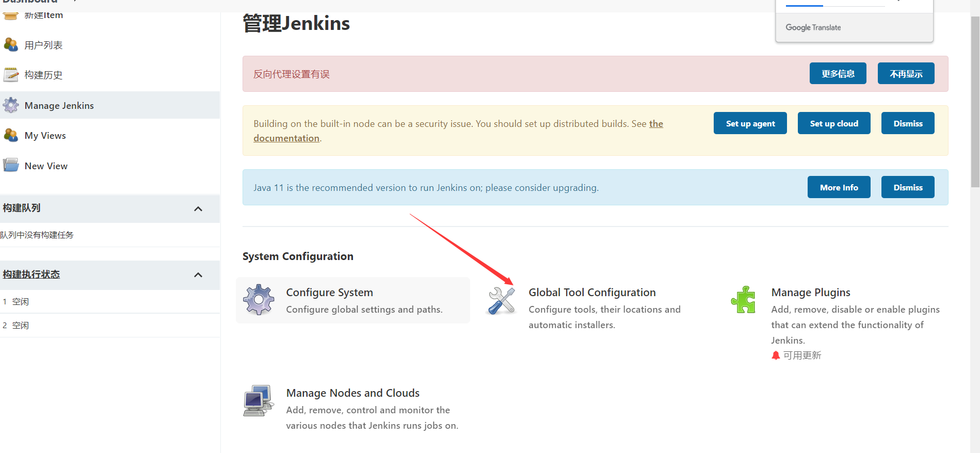Image resolution: width=980 pixels, height=453 pixels.
Task: Dismiss the Java 11 recommendation notice
Action: (x=908, y=187)
